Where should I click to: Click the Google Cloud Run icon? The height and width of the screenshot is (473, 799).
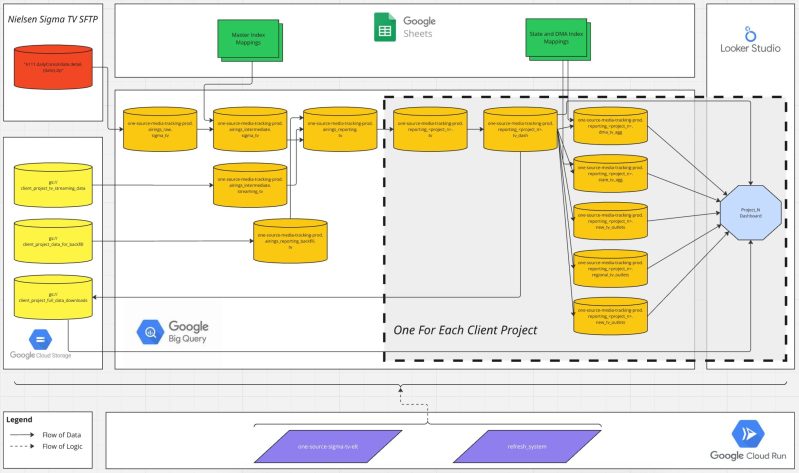click(x=750, y=434)
